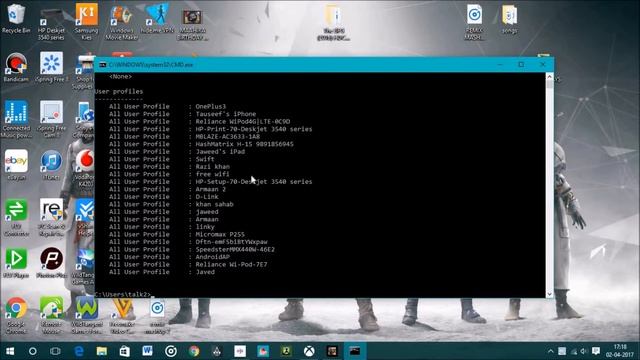Screen dimensions: 640x360
Task: Open Google Chrome from the taskbar
Action: point(194,351)
